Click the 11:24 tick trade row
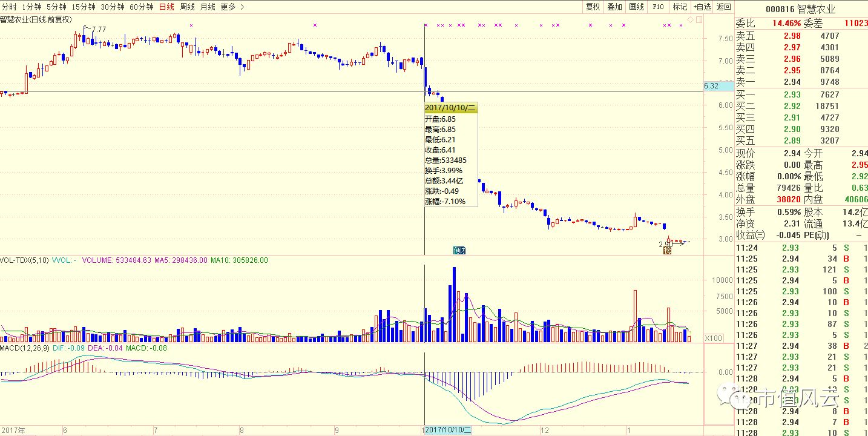The width and height of the screenshot is (868, 436). pos(801,248)
